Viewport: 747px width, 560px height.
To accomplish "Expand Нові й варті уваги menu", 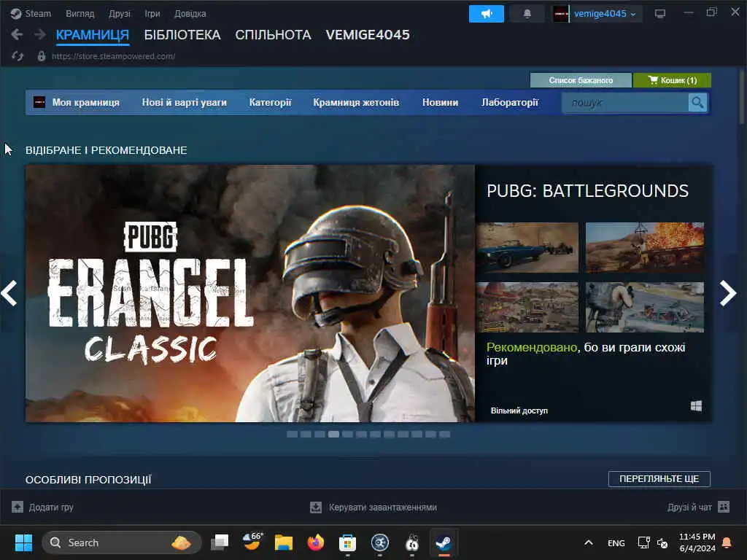I will tap(184, 102).
